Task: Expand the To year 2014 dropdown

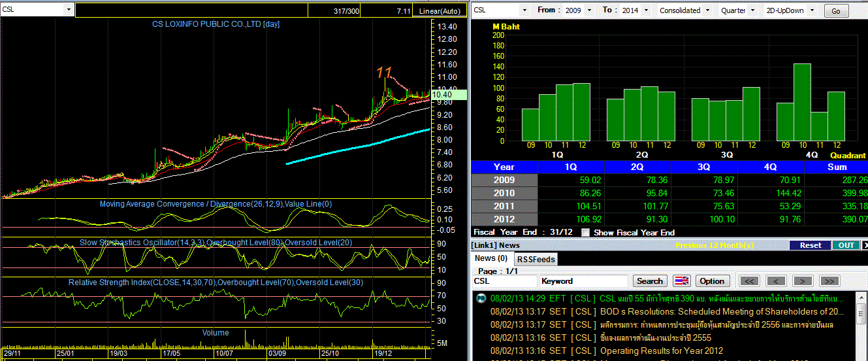Action: click(645, 10)
